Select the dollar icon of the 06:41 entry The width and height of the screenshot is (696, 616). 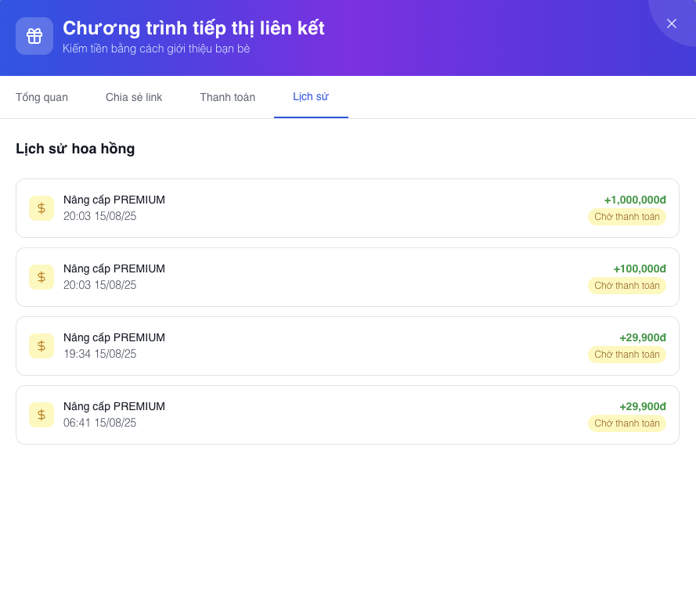pos(41,415)
